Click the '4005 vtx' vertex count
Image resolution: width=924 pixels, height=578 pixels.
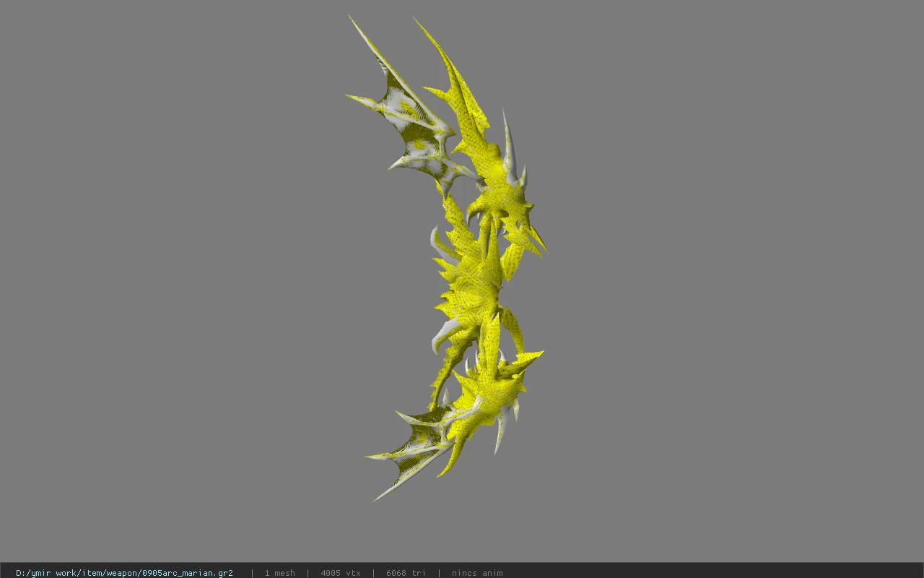pyautogui.click(x=341, y=573)
